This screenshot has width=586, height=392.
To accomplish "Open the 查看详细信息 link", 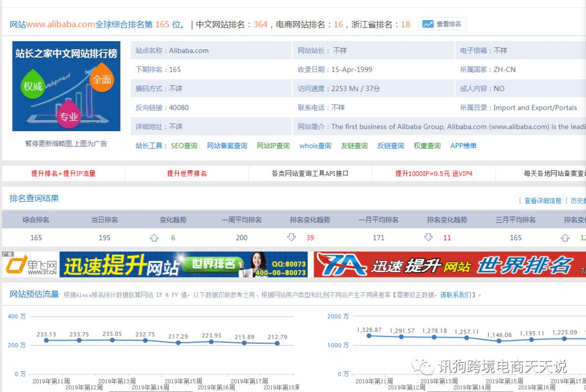I will (x=543, y=201).
